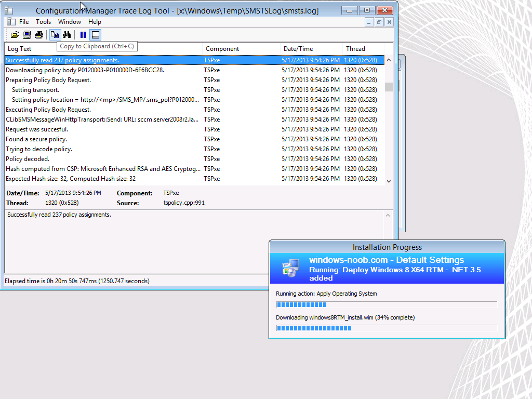
Task: Click log list scroll down arrow
Action: [x=389, y=181]
